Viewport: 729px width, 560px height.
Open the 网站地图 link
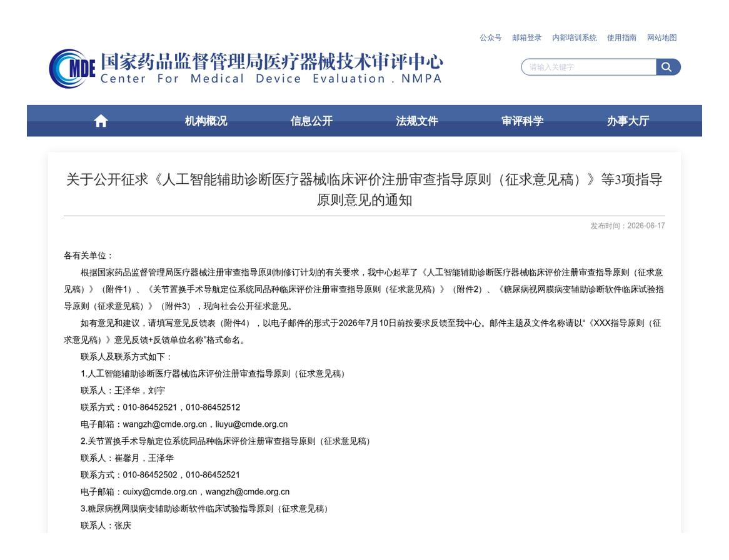point(661,37)
